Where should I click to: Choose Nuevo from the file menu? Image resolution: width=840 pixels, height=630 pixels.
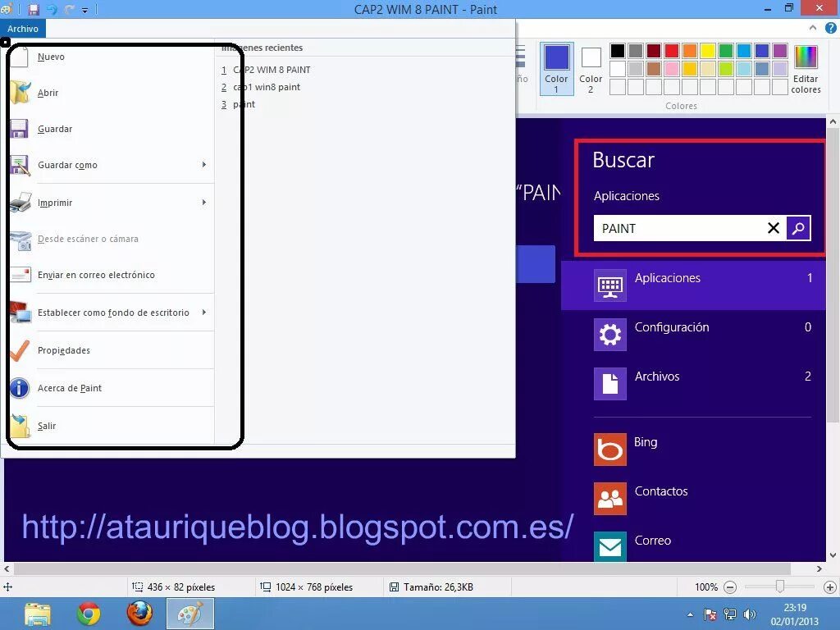click(51, 57)
